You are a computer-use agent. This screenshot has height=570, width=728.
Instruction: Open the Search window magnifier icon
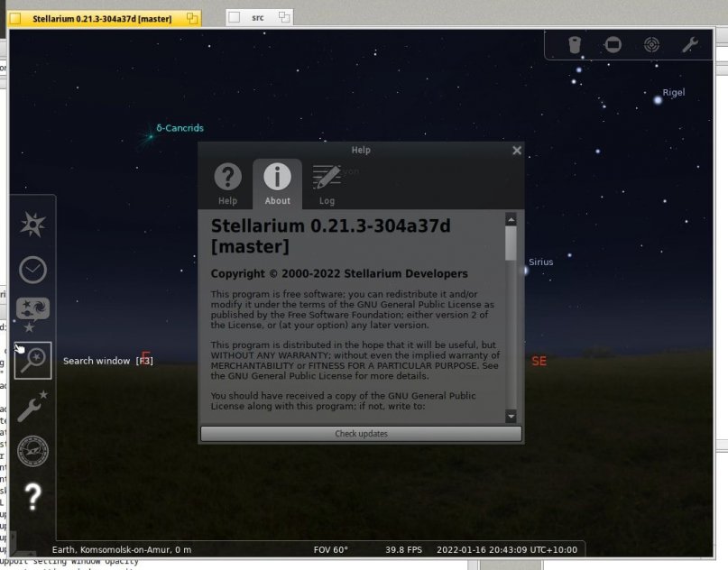point(32,360)
